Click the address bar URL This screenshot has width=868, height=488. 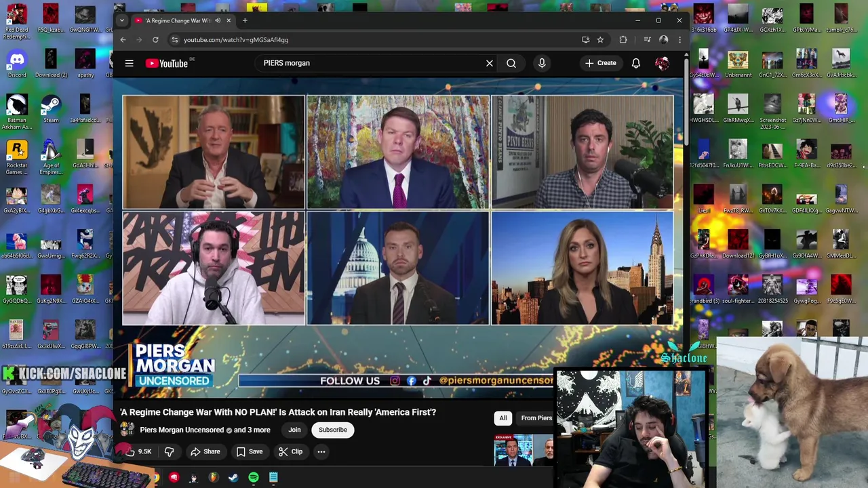236,40
